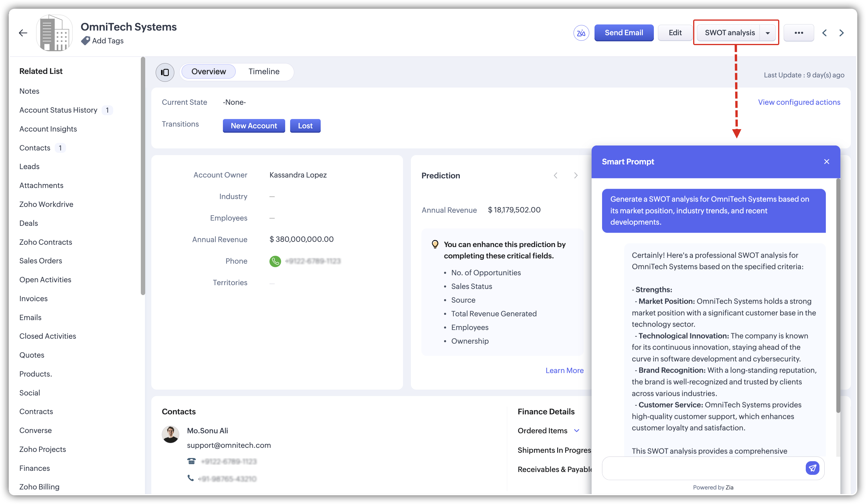
Task: Click the green phone call icon
Action: pyautogui.click(x=275, y=261)
